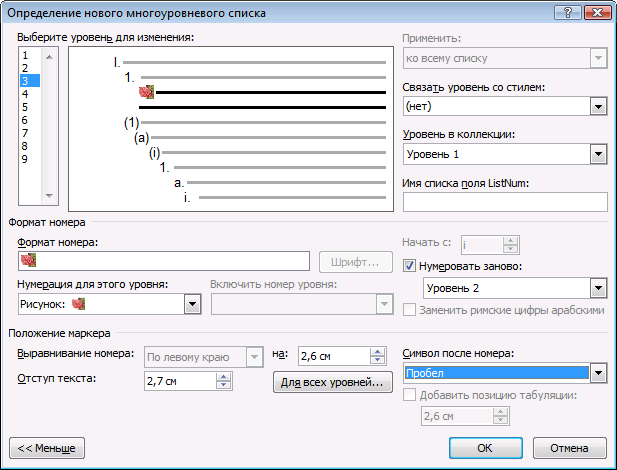
Task: Click picture bullet in Формат номера field
Action: 28,260
